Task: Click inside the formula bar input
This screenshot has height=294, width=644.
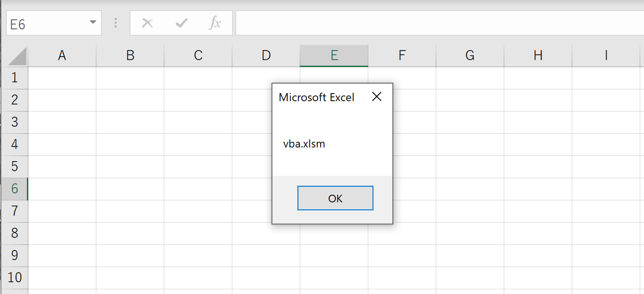Action: coord(440,23)
